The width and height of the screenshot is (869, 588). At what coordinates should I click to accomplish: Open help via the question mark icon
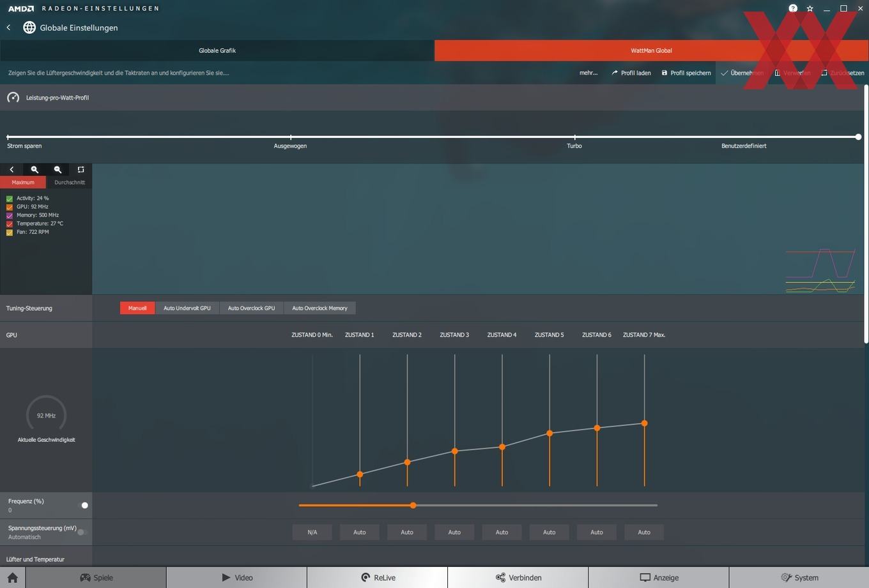793,8
